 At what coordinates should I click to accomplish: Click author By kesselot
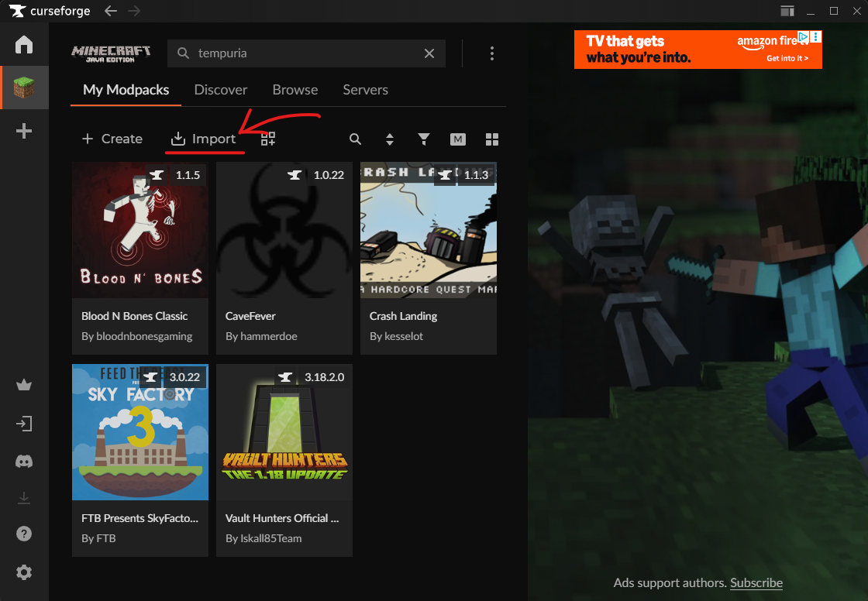pyautogui.click(x=396, y=336)
